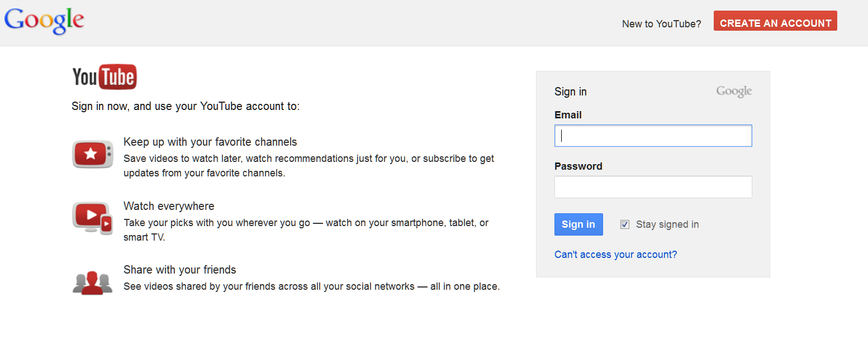Click the Share with your friends heading

click(x=179, y=270)
